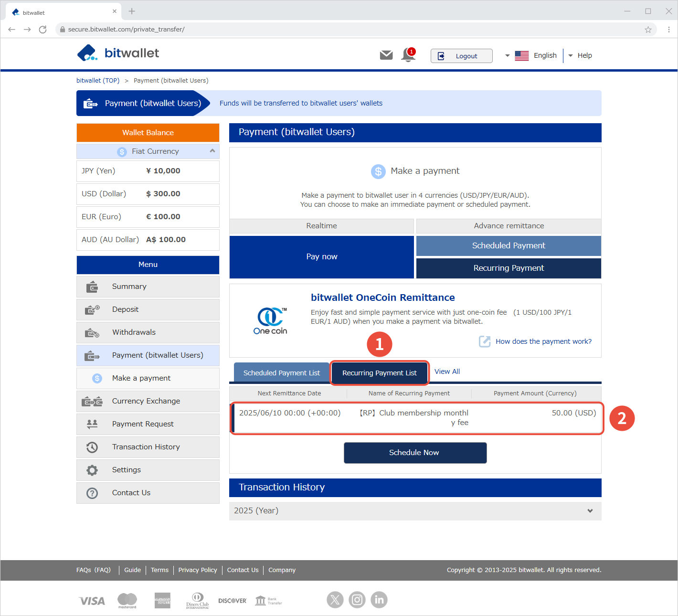Click the EUR (Euro) balance row

148,217
